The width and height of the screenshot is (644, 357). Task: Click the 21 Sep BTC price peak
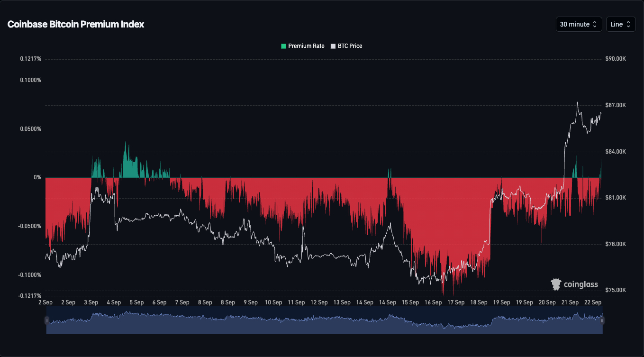click(577, 102)
